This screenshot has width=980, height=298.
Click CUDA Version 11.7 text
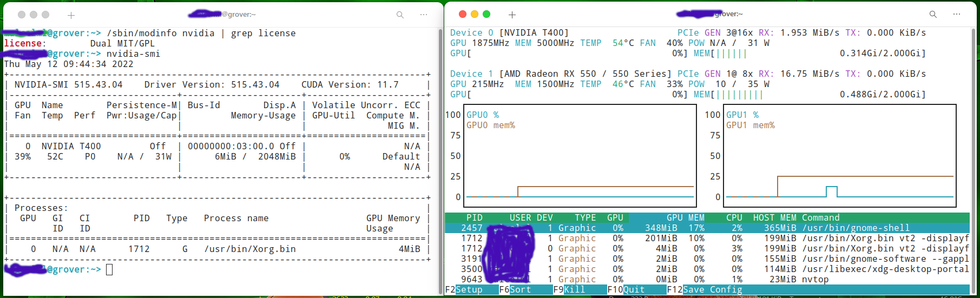350,85
